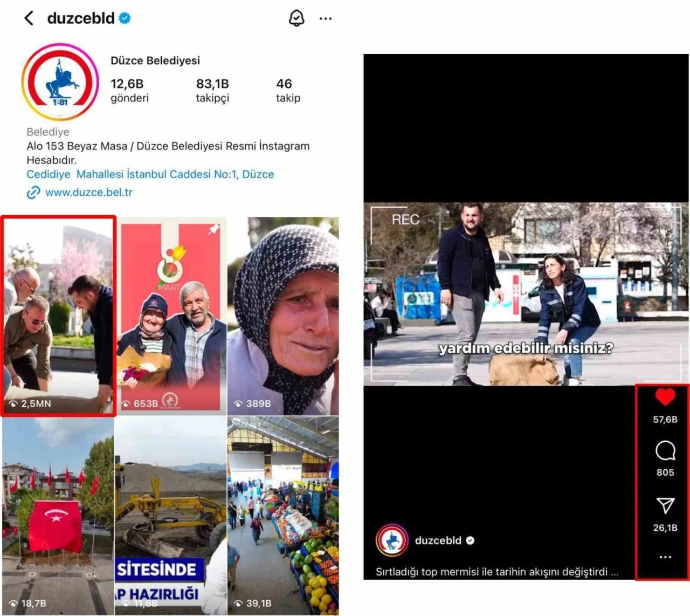
Task: View the 46 takip following list
Action: [x=288, y=90]
